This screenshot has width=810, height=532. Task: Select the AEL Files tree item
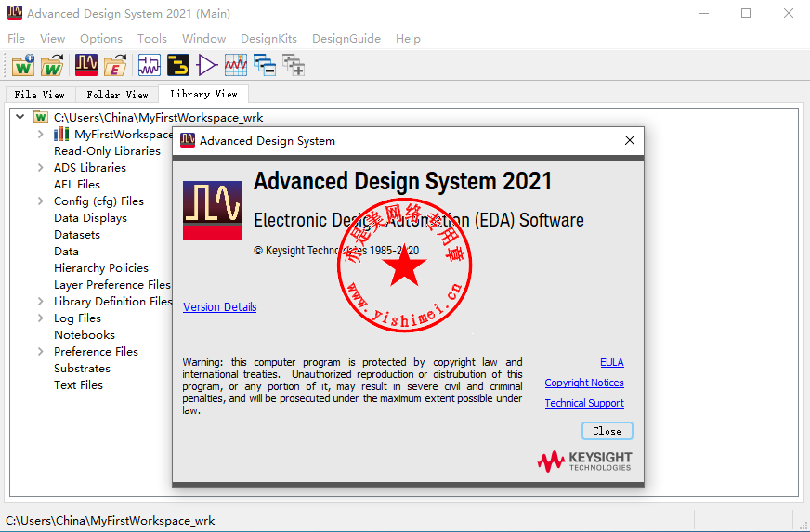pos(77,185)
